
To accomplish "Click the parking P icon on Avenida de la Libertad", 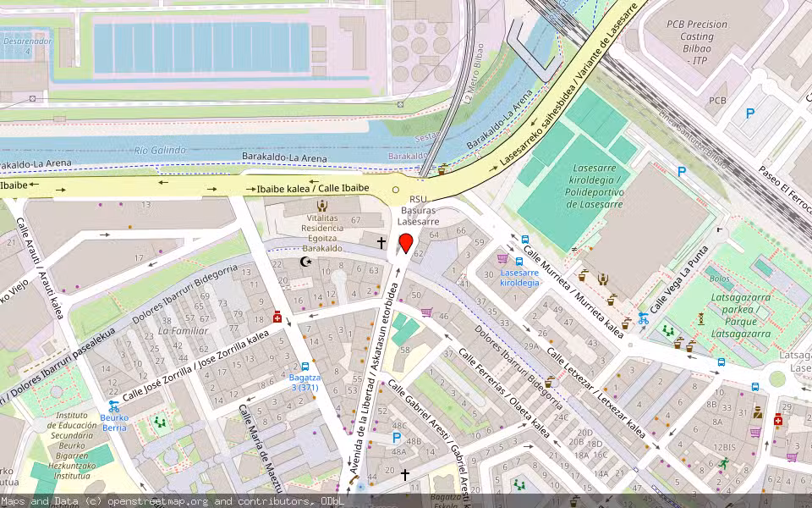I will (x=397, y=438).
